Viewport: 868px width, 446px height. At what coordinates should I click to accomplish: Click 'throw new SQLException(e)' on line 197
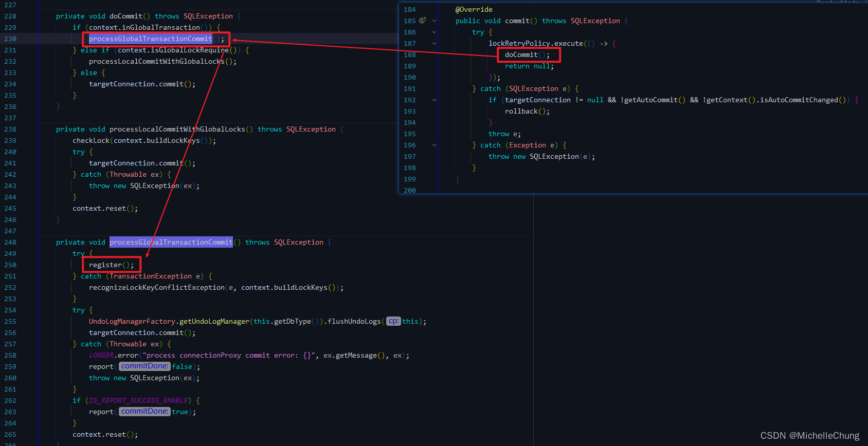point(539,157)
